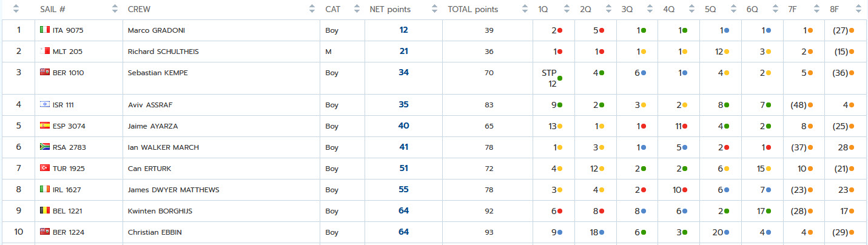This screenshot has width=868, height=245.
Task: Click net points 64 for Christian EBBIN
Action: (x=404, y=232)
